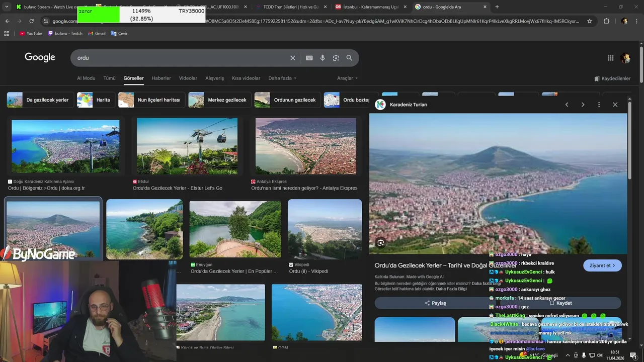
Task: Open a new browser tab
Action: tap(497, 7)
